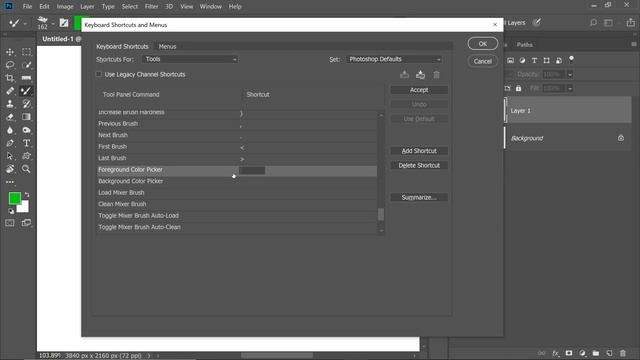The height and width of the screenshot is (360, 640).
Task: Open workspace switcher icon
Action: click(x=609, y=23)
